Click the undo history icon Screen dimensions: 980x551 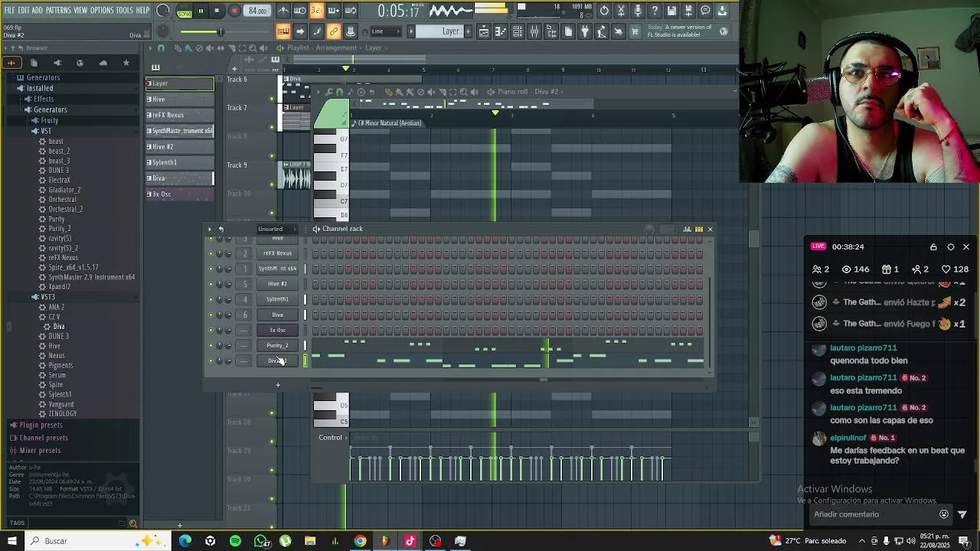point(604,11)
